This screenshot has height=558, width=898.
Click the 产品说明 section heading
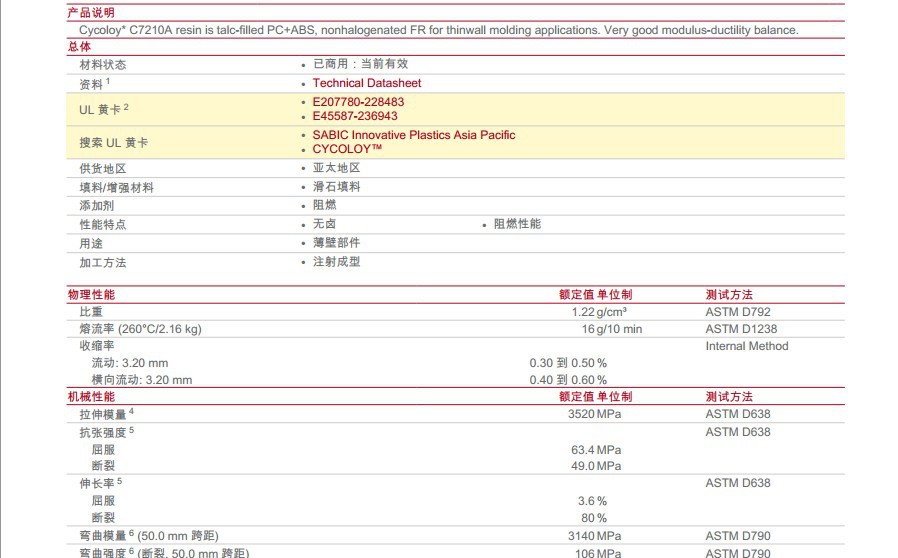pos(91,13)
